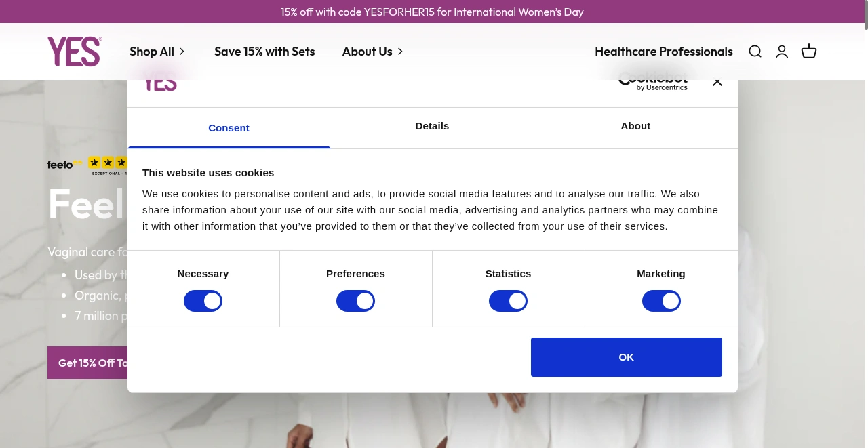Open the account profile icon
This screenshot has height=448, width=868.
[782, 52]
